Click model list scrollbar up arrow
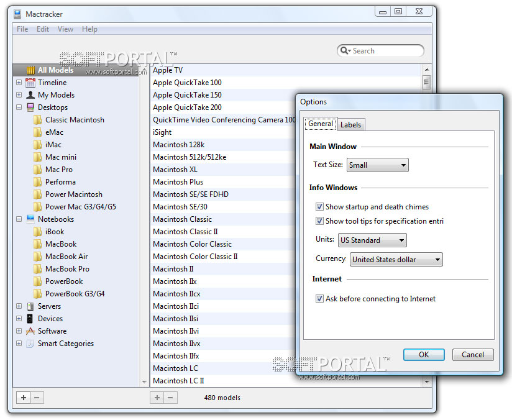Image resolution: width=512 pixels, height=420 pixels. point(426,70)
